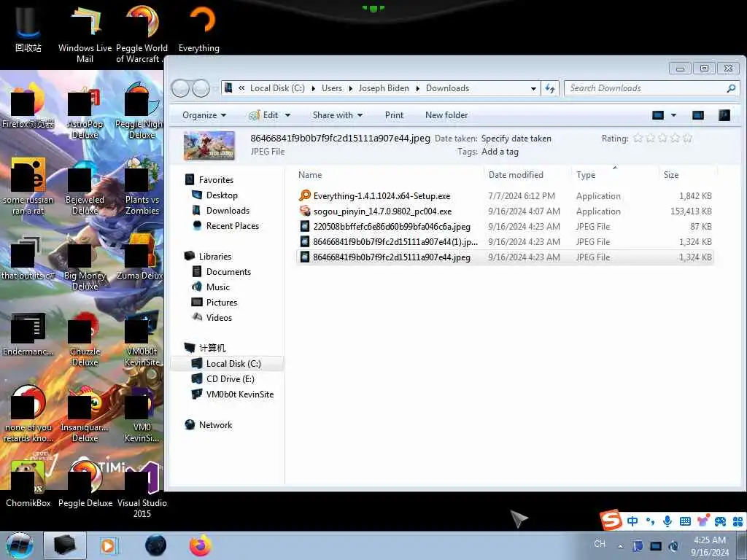747x560 pixels.
Task: Select sogou_pinyin_14.7.0.9802_pc004.exe file
Action: pyautogui.click(x=505, y=211)
